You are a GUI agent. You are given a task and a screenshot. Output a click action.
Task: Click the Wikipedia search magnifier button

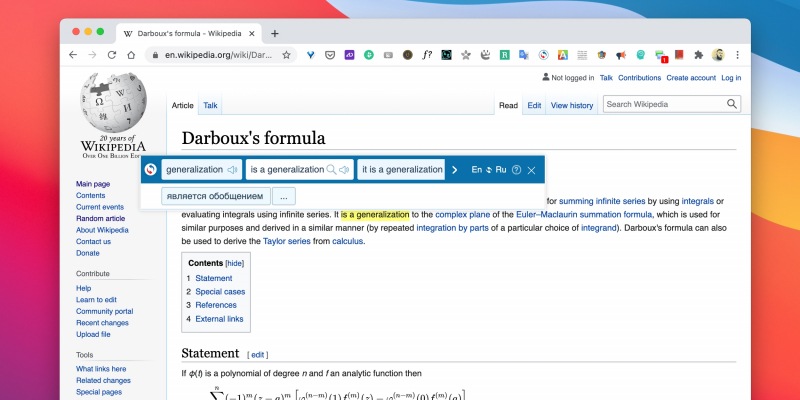(x=732, y=104)
